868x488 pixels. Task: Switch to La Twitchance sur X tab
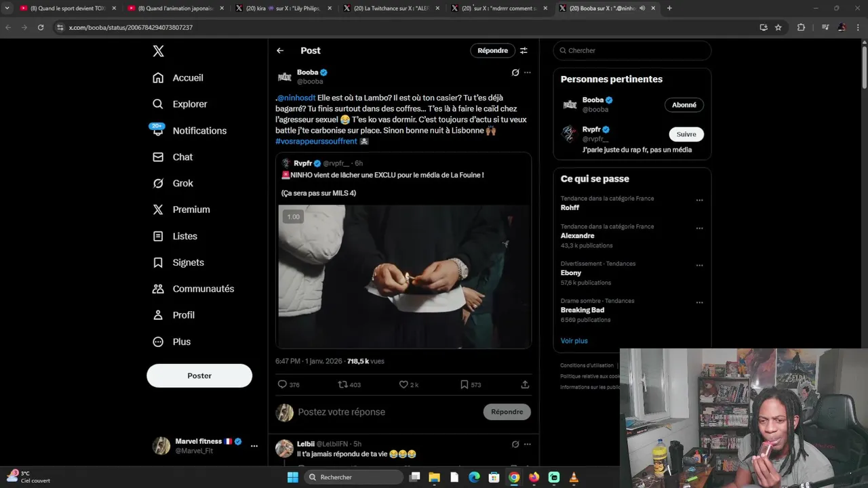click(393, 8)
